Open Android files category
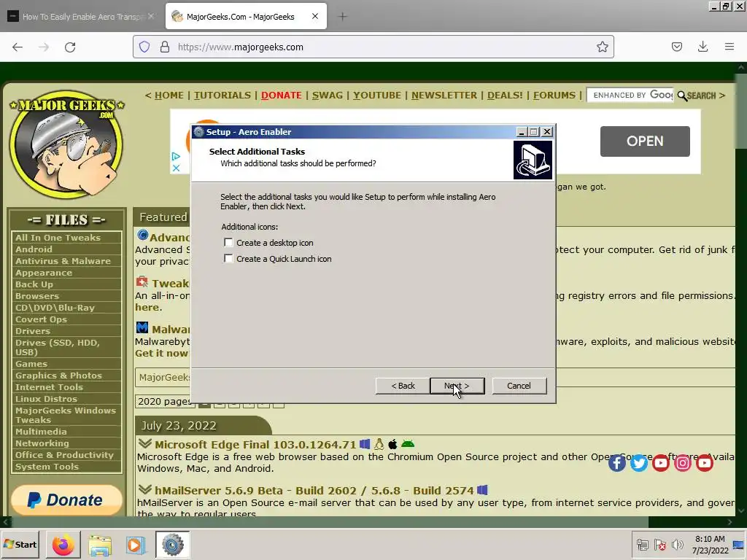This screenshot has height=560, width=747. (34, 249)
